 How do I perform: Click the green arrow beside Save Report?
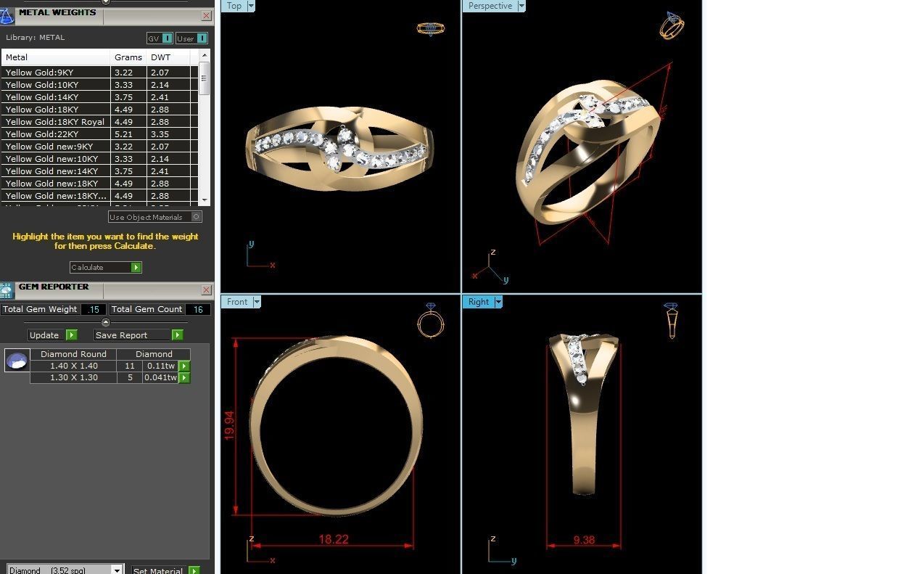tap(177, 335)
